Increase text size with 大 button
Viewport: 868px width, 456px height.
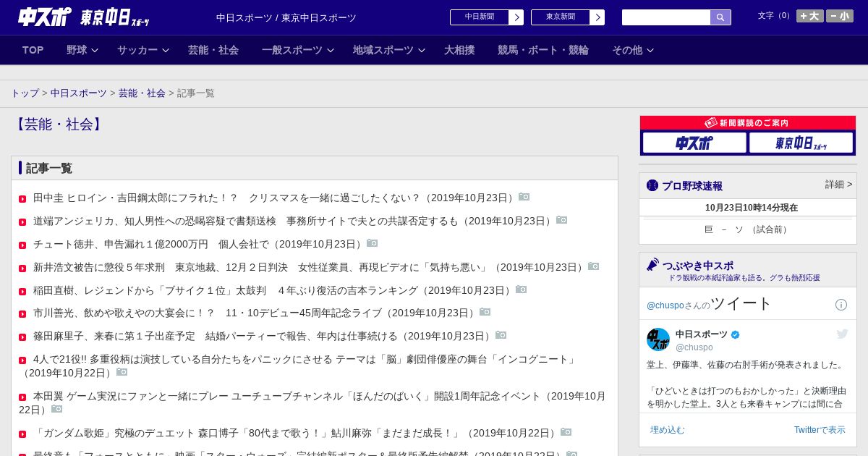(x=809, y=16)
